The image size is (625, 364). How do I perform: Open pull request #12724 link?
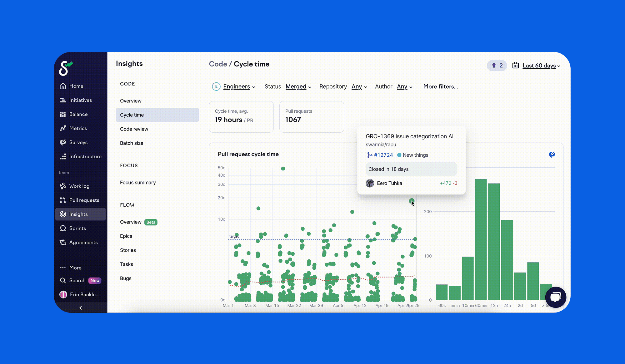tap(383, 155)
